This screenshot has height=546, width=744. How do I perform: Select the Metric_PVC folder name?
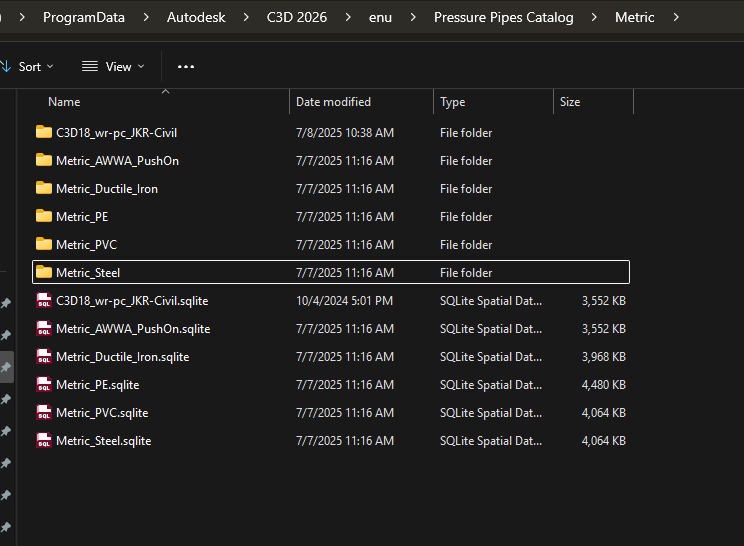click(86, 245)
